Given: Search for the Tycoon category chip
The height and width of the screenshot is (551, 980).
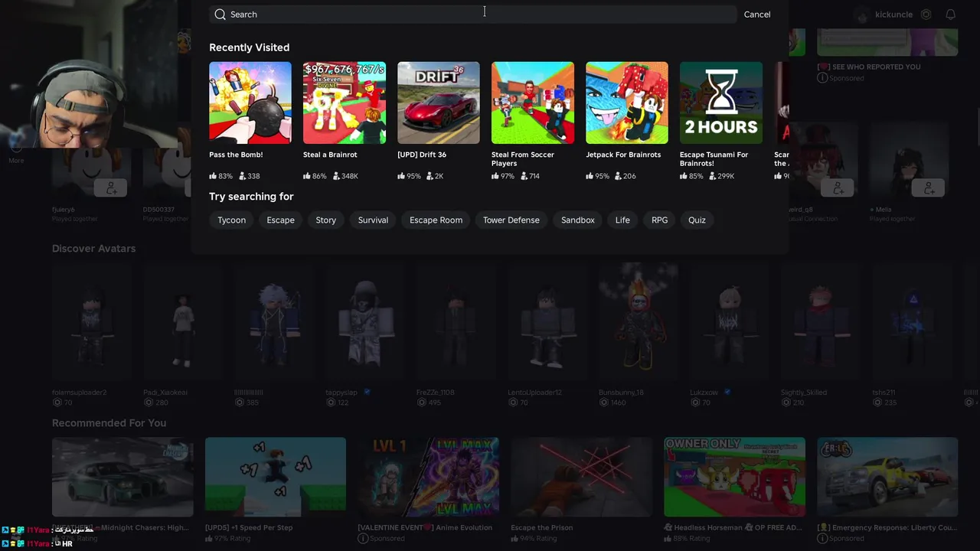Looking at the screenshot, I should point(231,220).
